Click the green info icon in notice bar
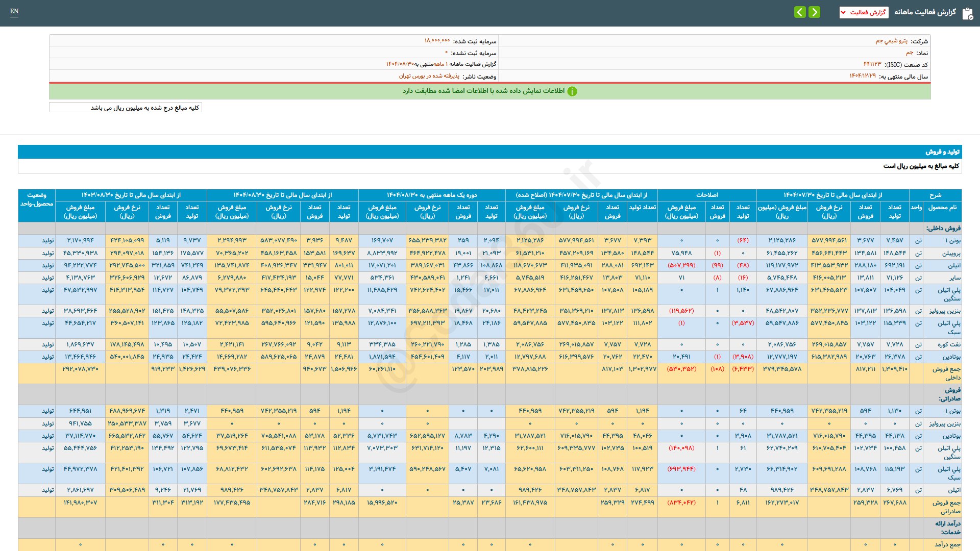Viewport: 980px width, 551px height. [572, 91]
